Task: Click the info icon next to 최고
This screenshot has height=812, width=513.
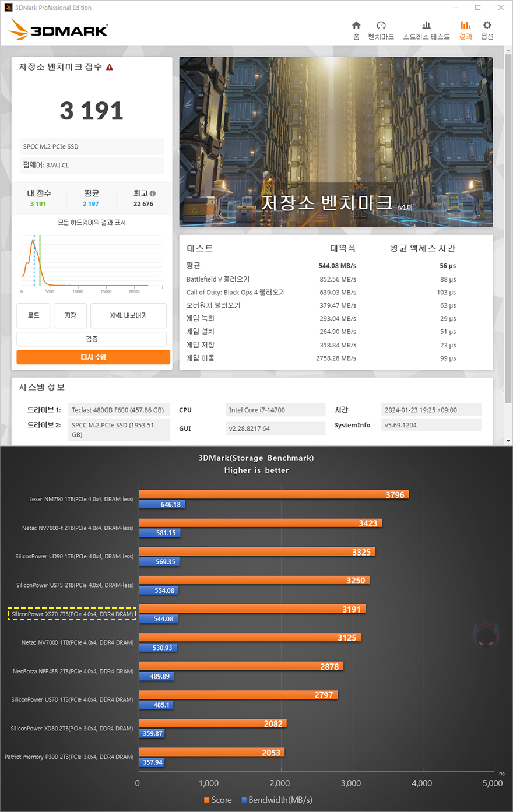Action: click(x=153, y=194)
